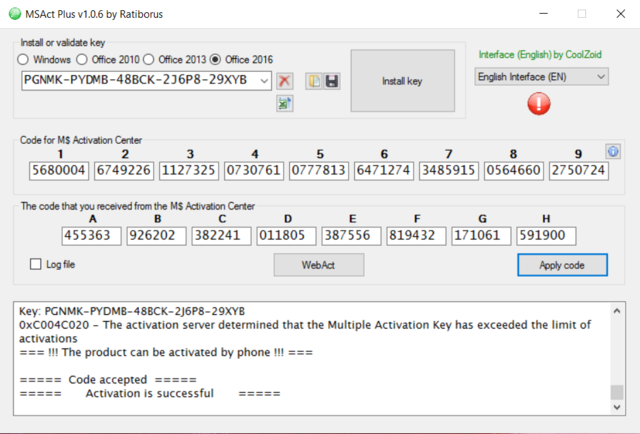
Task: Click confirmation field H with 591900
Action: coord(546,236)
